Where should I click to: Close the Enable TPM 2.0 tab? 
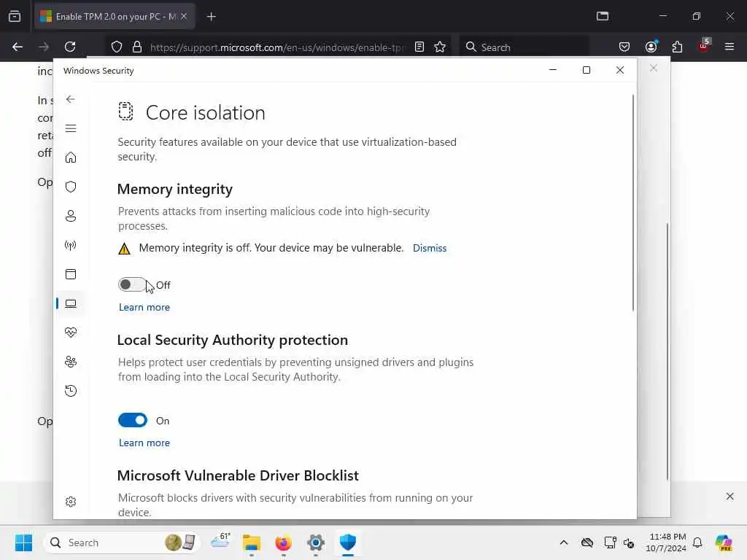pos(184,16)
